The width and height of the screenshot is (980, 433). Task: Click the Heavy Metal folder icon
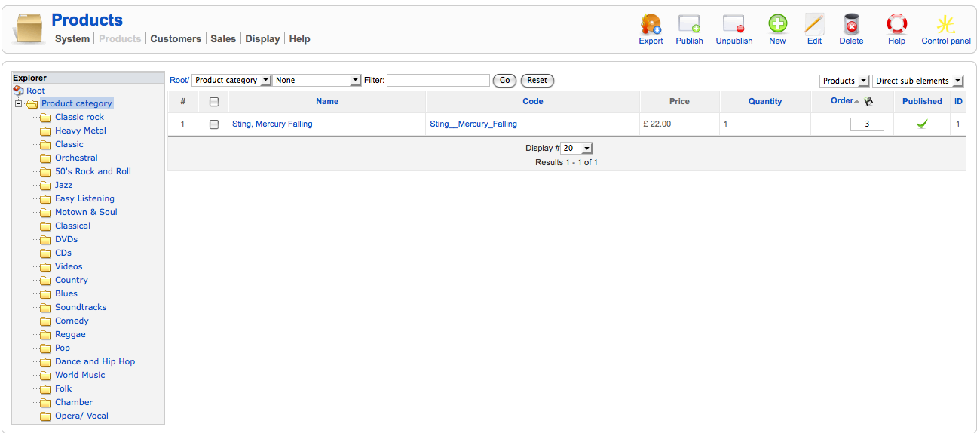(45, 131)
